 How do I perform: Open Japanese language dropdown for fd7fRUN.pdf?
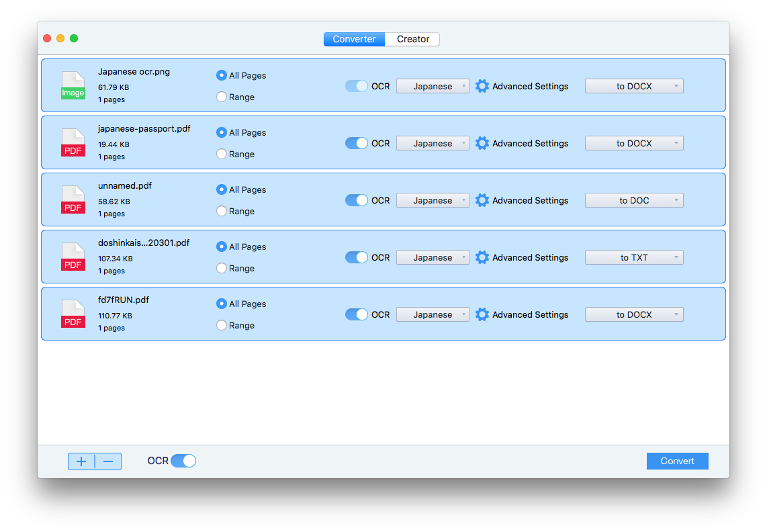point(433,314)
